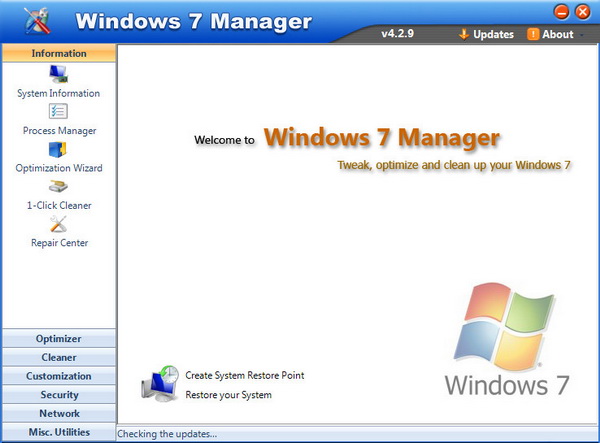Click Create System Restore Point link

click(x=245, y=376)
